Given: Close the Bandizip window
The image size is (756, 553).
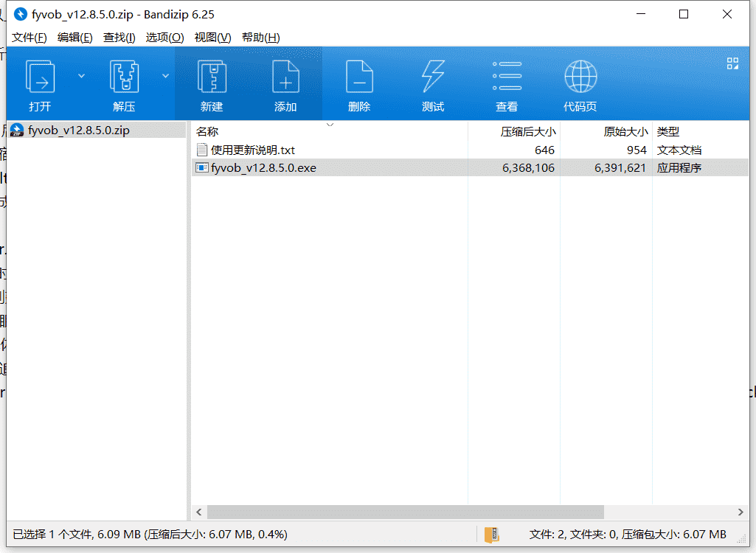Looking at the screenshot, I should (x=727, y=14).
